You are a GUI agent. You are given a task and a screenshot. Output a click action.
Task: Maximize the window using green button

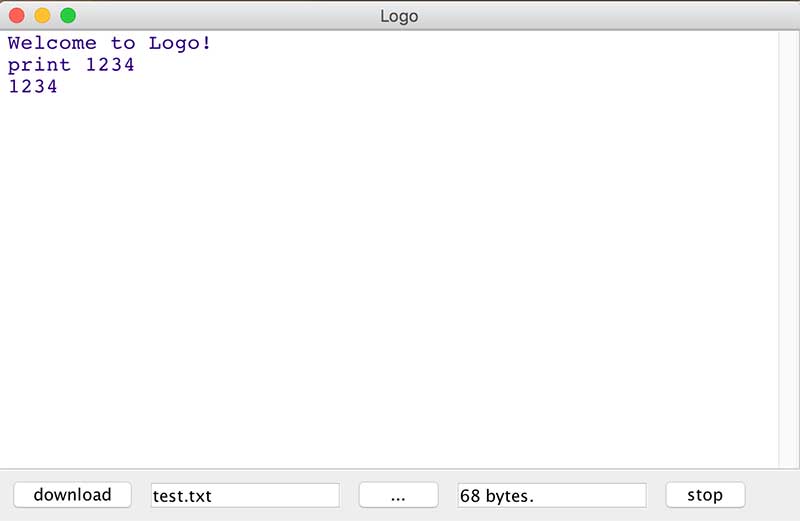[x=68, y=16]
